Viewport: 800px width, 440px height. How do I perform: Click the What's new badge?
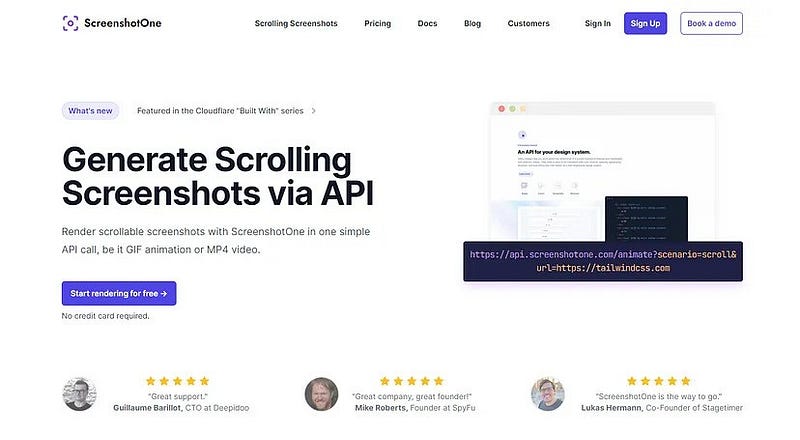(90, 111)
